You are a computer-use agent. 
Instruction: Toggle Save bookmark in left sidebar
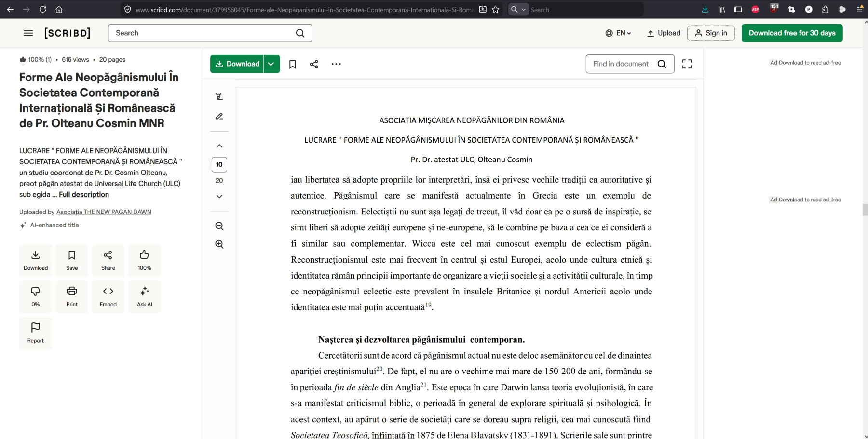(x=72, y=260)
